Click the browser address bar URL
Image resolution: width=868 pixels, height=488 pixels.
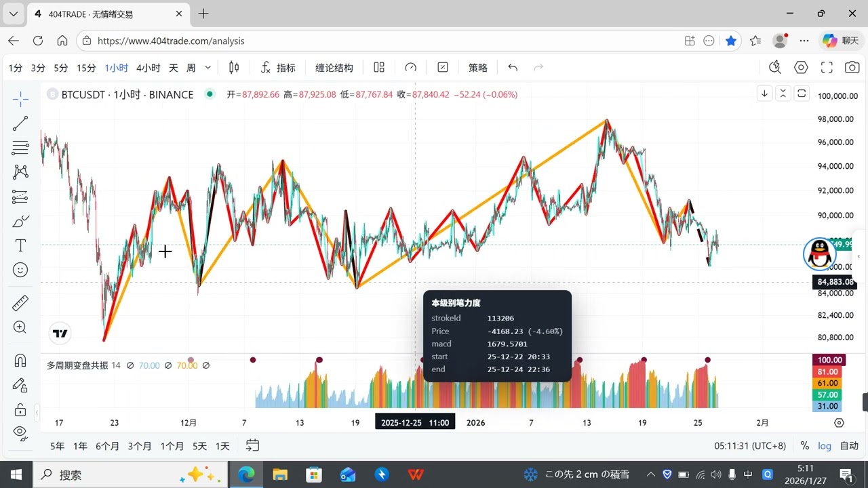pyautogui.click(x=171, y=41)
